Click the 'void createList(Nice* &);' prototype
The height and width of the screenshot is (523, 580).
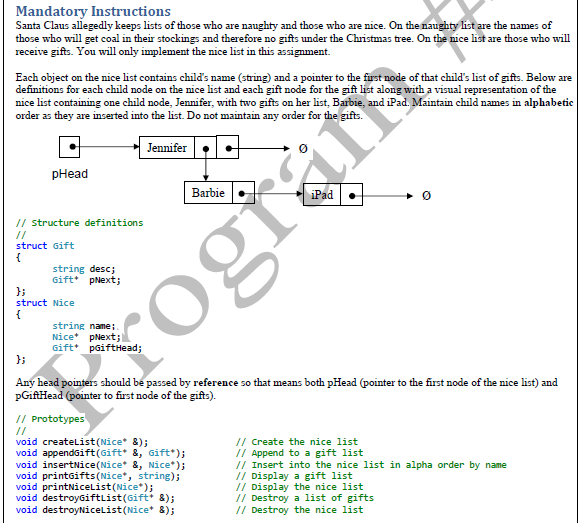click(x=82, y=442)
